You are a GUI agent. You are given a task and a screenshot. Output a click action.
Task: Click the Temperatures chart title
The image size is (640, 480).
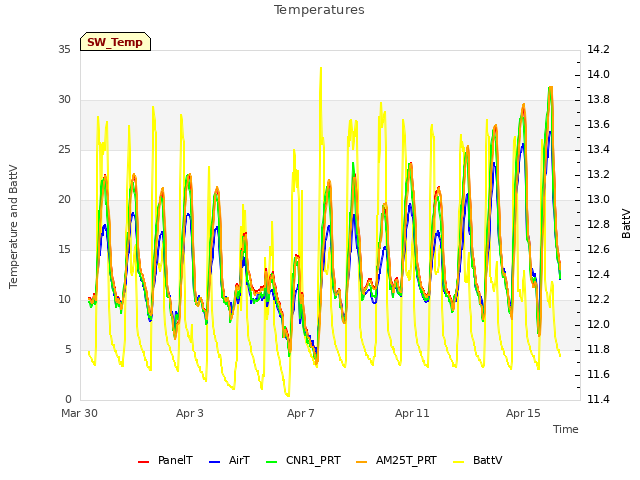pos(319,10)
